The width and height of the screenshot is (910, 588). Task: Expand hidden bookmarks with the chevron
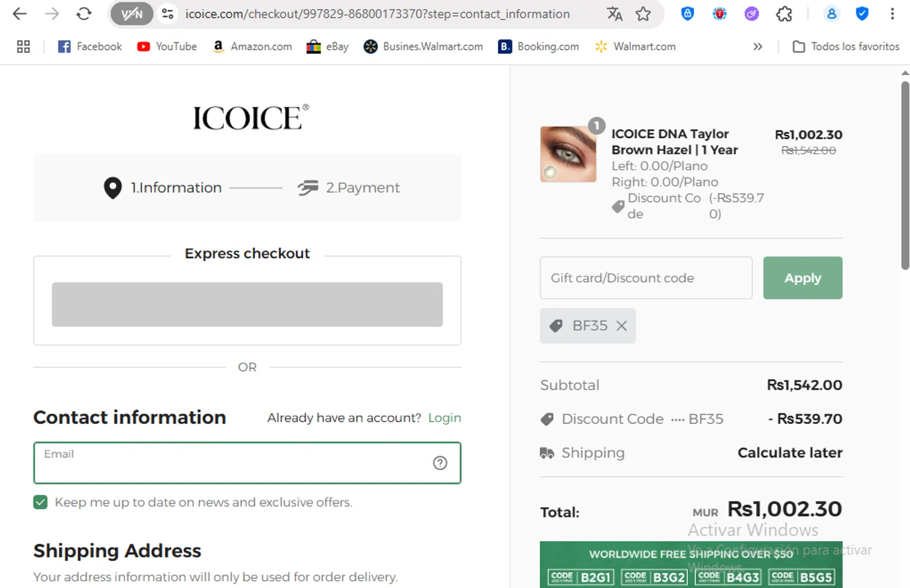pyautogui.click(x=758, y=47)
